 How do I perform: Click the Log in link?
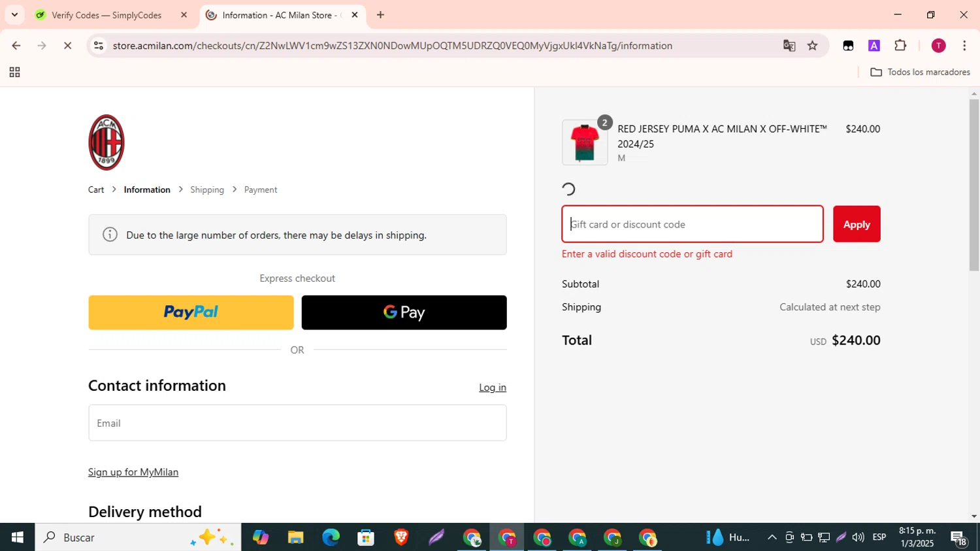[493, 388]
